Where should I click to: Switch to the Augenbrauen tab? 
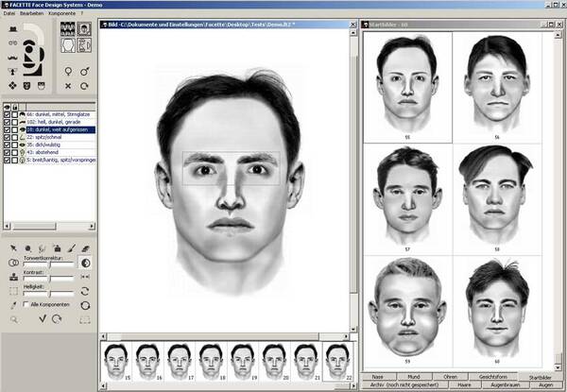pyautogui.click(x=506, y=385)
